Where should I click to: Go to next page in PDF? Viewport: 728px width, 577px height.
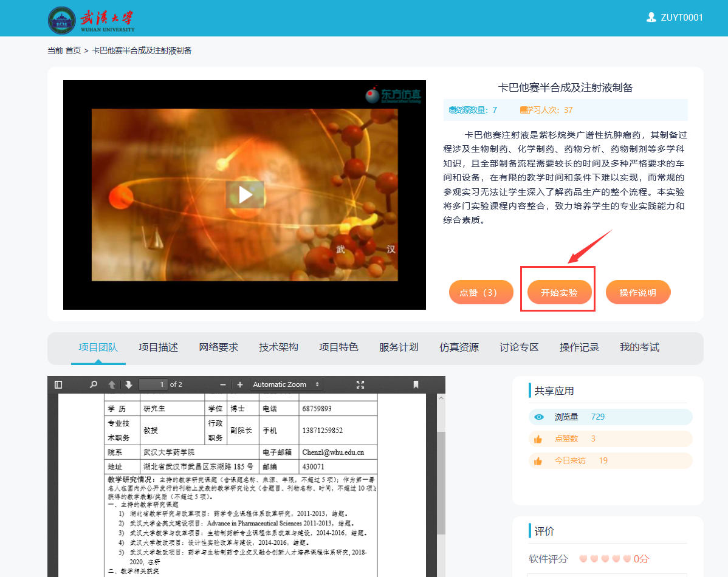click(x=128, y=384)
